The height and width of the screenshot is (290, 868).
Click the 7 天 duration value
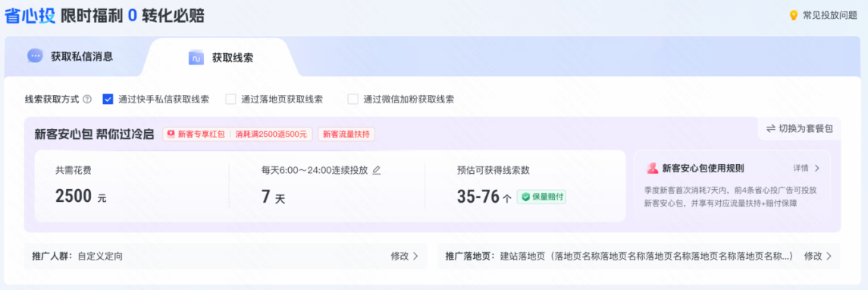click(273, 197)
